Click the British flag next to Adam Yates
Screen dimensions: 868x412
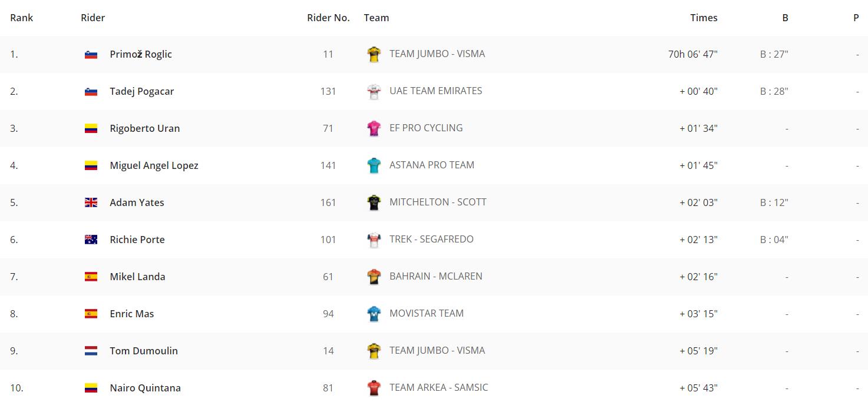(x=91, y=202)
